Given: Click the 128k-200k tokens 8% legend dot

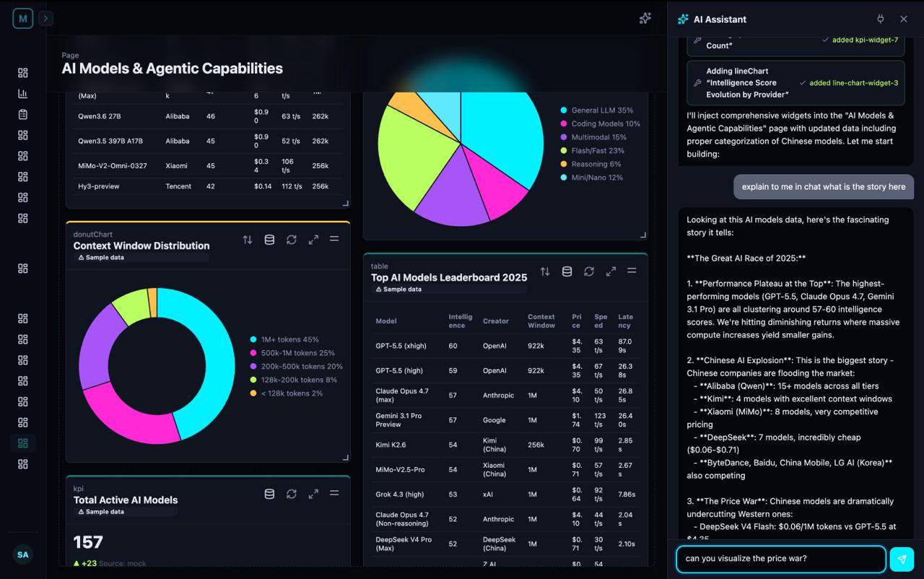Looking at the screenshot, I should pyautogui.click(x=253, y=380).
